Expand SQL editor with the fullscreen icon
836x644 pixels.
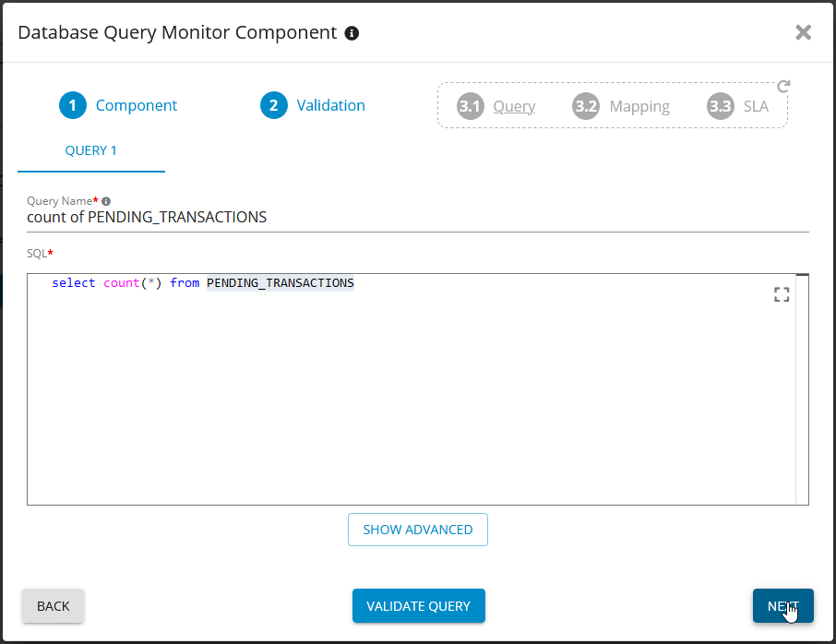[782, 294]
